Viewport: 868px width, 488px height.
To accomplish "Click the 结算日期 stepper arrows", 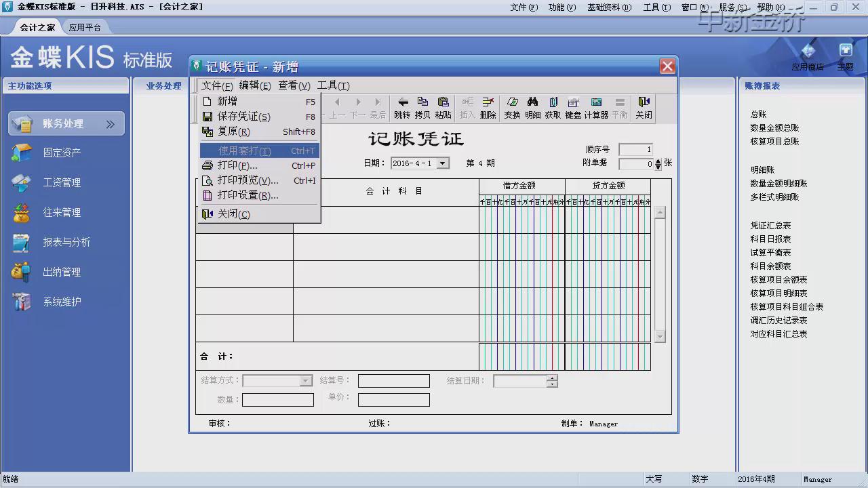I will point(552,381).
